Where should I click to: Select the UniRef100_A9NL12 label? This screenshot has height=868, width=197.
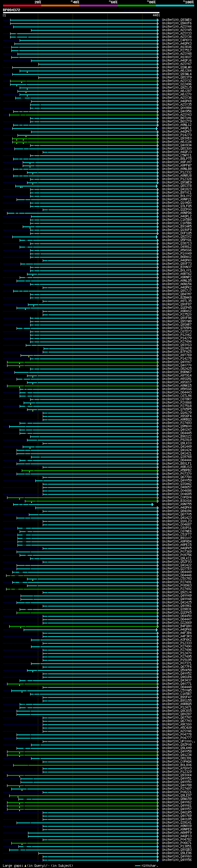pyautogui.click(x=177, y=125)
